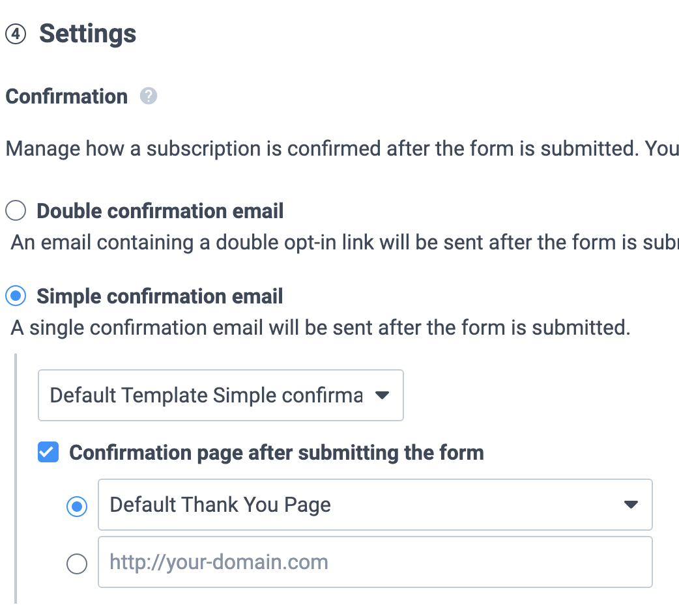Select the Double confirmation email radio button
679x616 pixels.
coord(16,210)
